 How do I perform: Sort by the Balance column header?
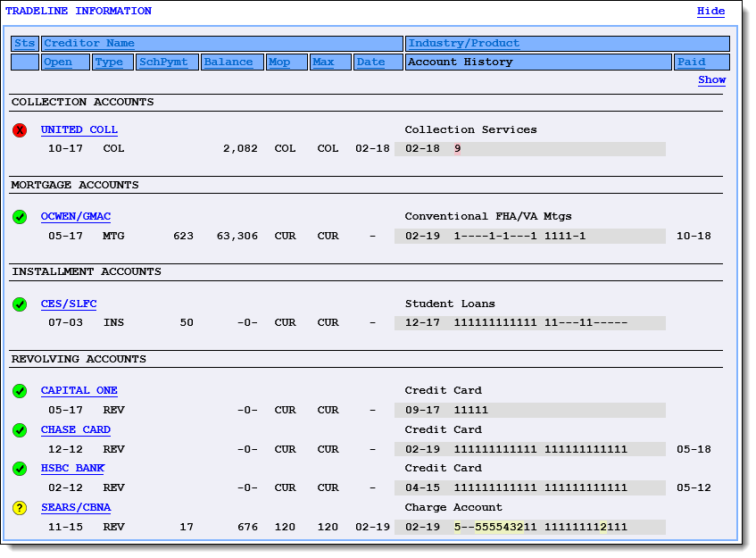point(228,62)
